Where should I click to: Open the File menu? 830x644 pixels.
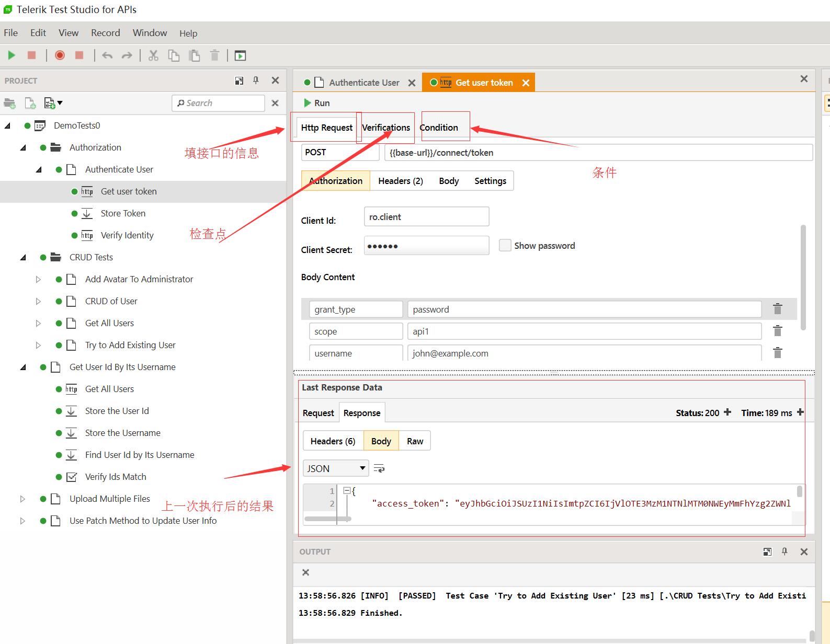pyautogui.click(x=10, y=32)
